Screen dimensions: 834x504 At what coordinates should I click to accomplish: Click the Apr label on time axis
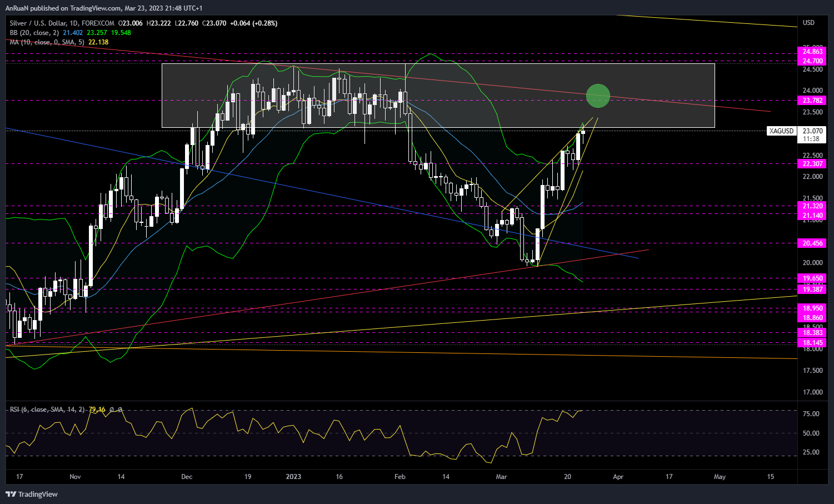(x=618, y=477)
